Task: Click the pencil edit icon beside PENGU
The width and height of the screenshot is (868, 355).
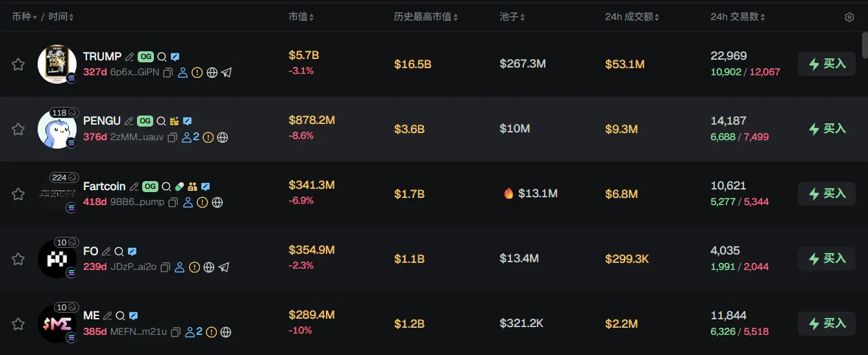Action: point(129,121)
